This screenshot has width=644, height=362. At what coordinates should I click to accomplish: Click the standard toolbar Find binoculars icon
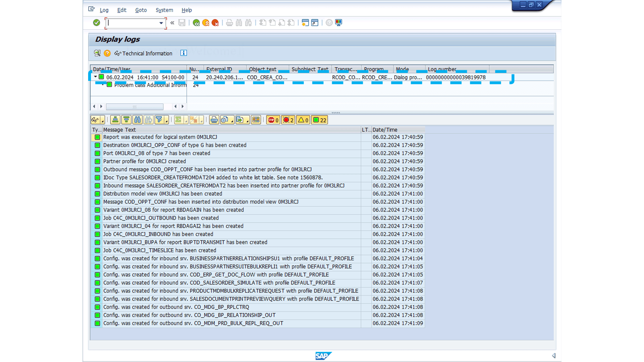tap(239, 23)
